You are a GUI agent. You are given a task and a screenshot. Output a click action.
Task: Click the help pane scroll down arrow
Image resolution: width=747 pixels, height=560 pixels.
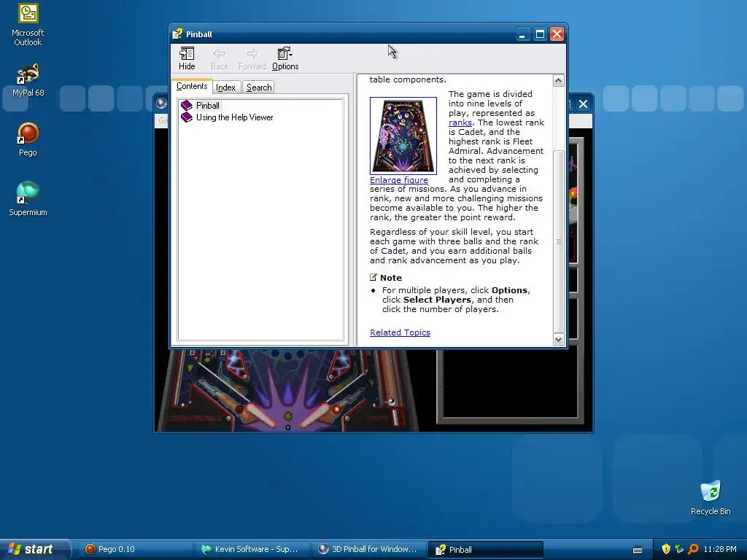(x=558, y=339)
